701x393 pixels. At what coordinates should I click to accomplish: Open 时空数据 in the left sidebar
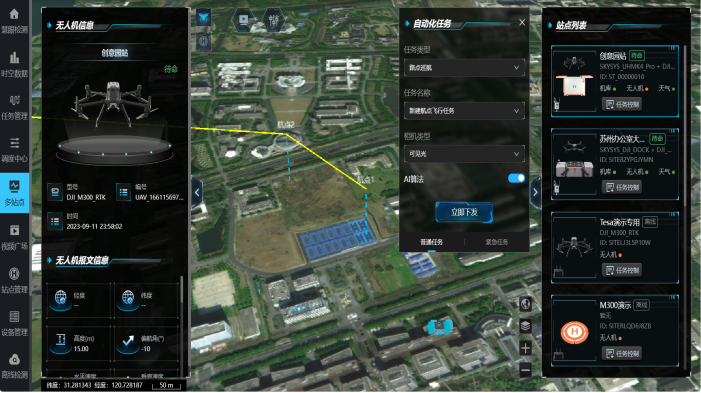[14, 64]
